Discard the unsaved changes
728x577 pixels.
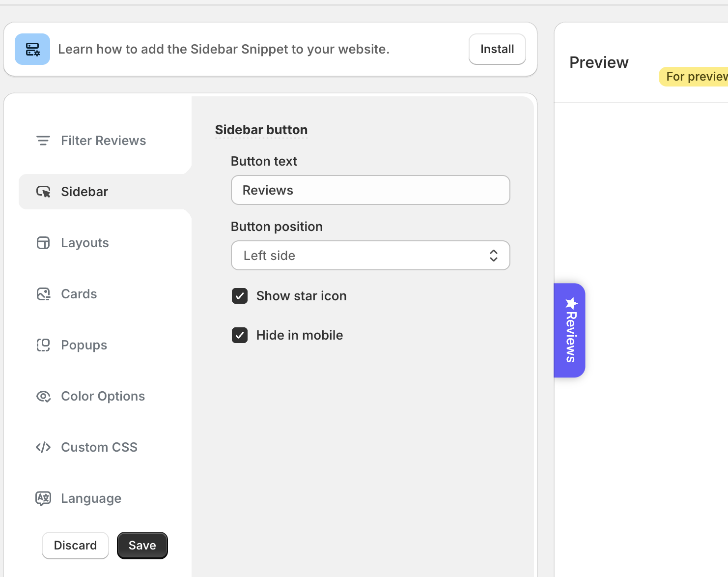point(75,546)
